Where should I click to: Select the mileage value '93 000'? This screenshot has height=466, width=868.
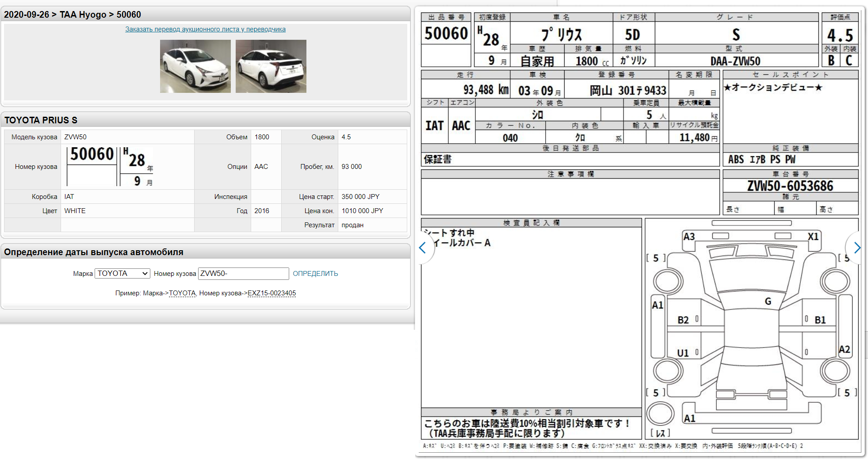pyautogui.click(x=352, y=167)
